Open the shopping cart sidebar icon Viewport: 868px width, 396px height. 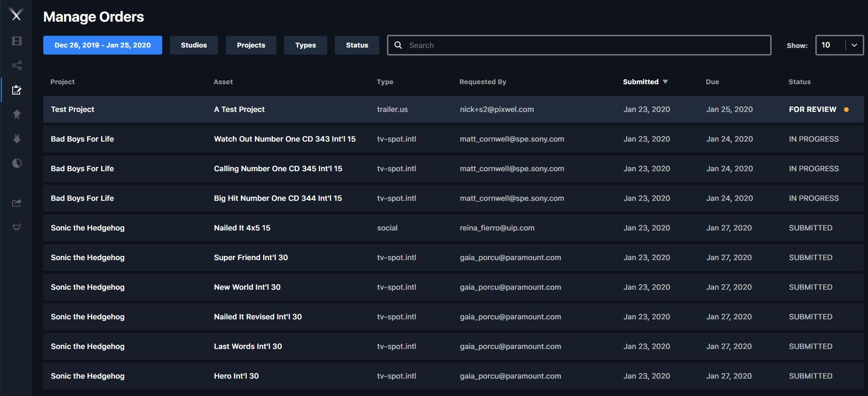point(17,227)
